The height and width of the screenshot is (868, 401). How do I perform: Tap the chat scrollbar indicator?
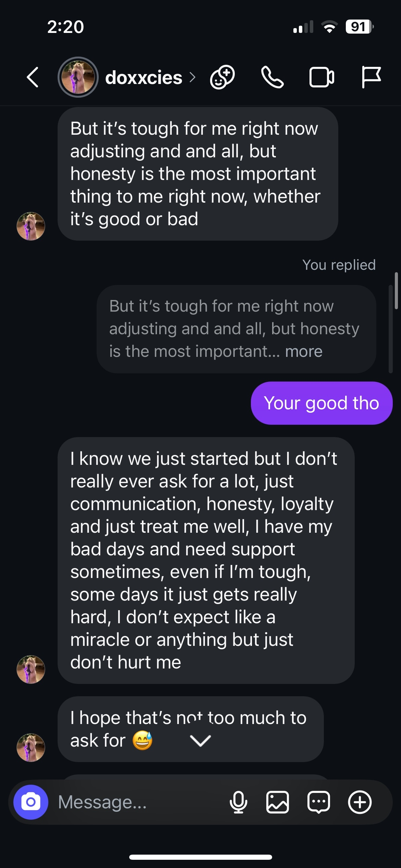(396, 291)
